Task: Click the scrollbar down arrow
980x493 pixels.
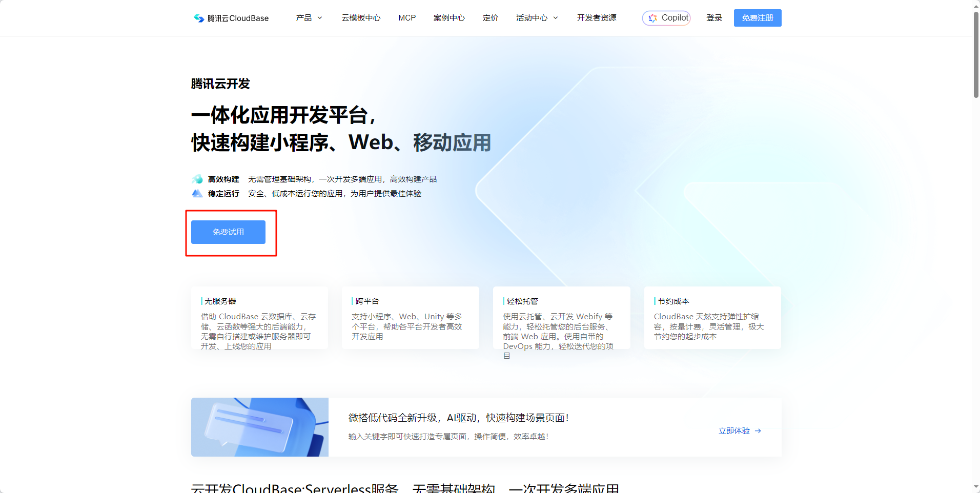Action: [x=976, y=487]
